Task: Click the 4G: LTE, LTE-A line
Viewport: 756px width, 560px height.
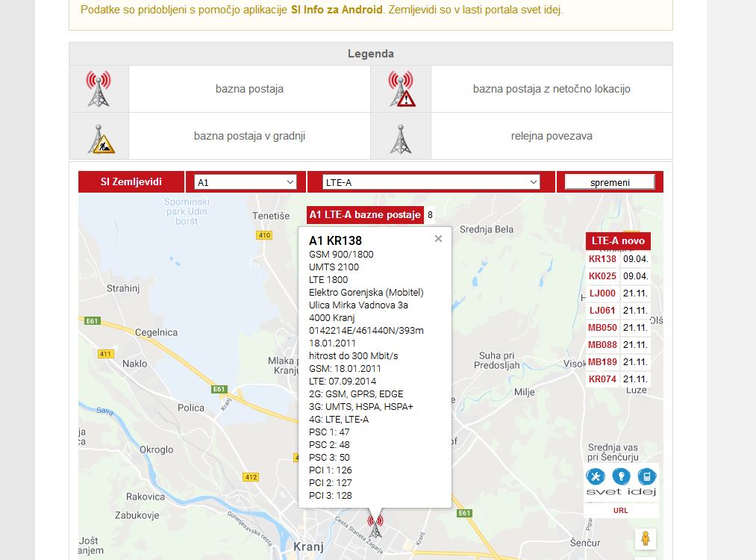Action: [x=339, y=419]
